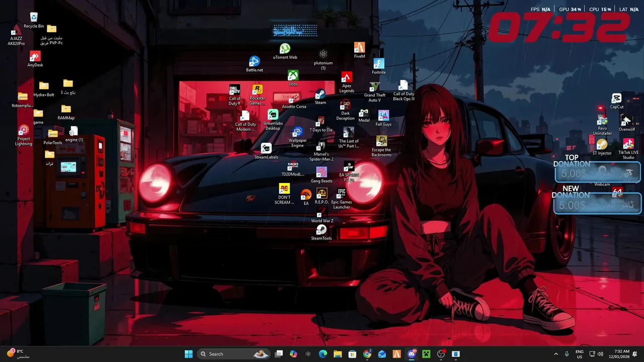Launch ST Injector shortcut
644x362 pixels.
pyautogui.click(x=602, y=147)
